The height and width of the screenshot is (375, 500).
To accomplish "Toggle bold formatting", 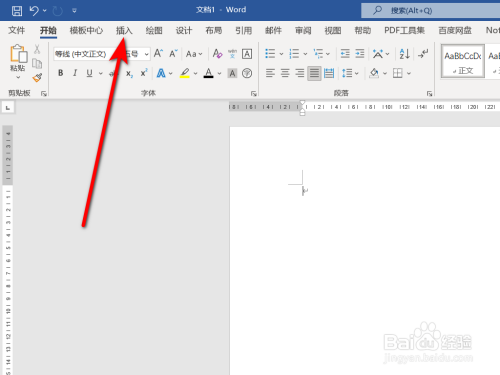I will 61,73.
